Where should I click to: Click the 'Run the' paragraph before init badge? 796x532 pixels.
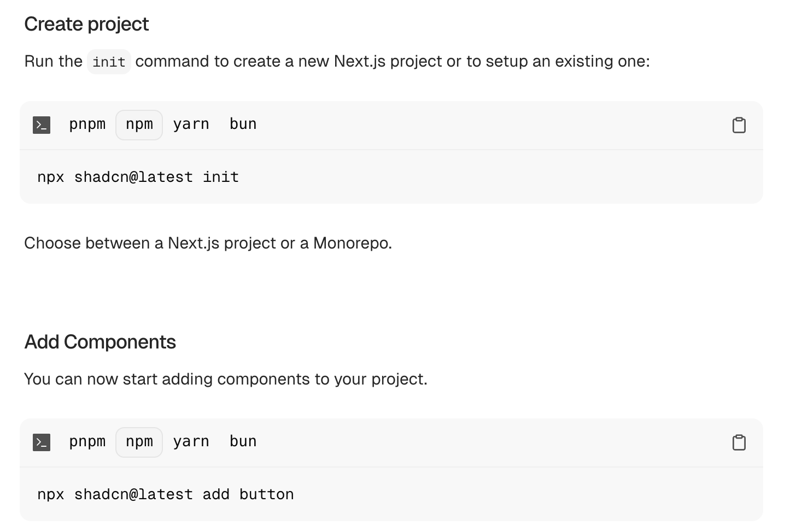coord(53,61)
